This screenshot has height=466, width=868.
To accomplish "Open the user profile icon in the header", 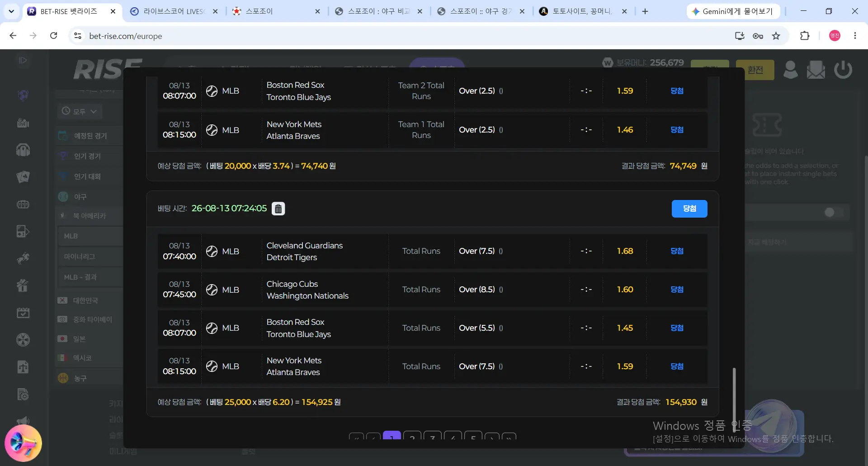I will [790, 70].
